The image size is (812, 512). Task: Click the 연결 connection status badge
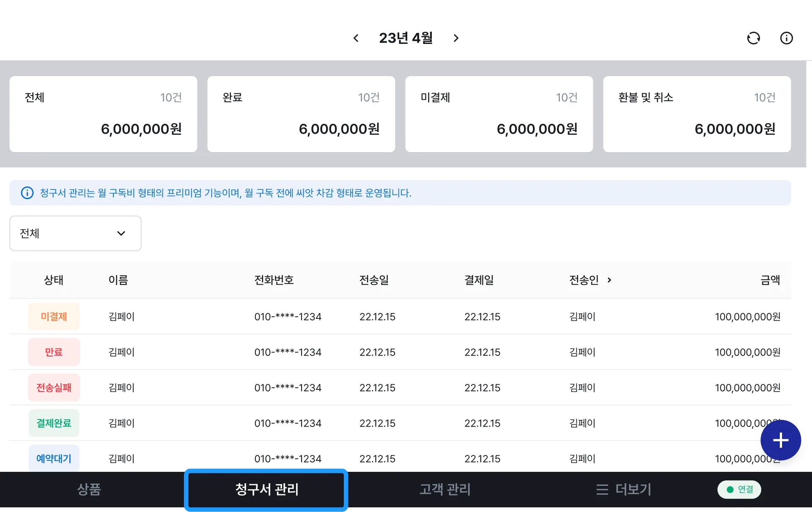(x=739, y=489)
